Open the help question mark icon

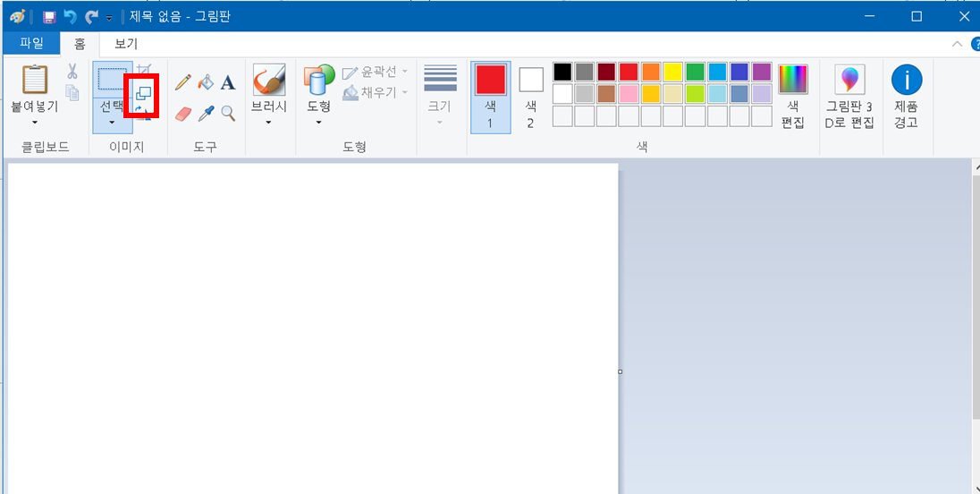click(x=975, y=44)
